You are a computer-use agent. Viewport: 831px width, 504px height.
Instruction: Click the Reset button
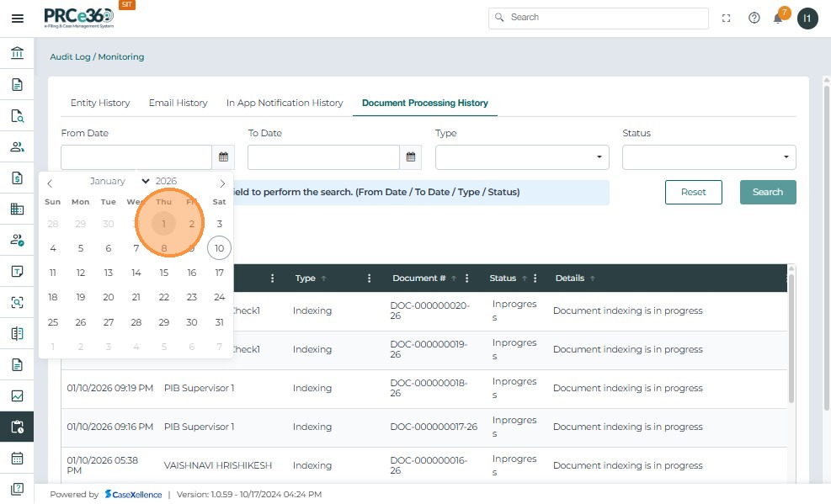[693, 192]
